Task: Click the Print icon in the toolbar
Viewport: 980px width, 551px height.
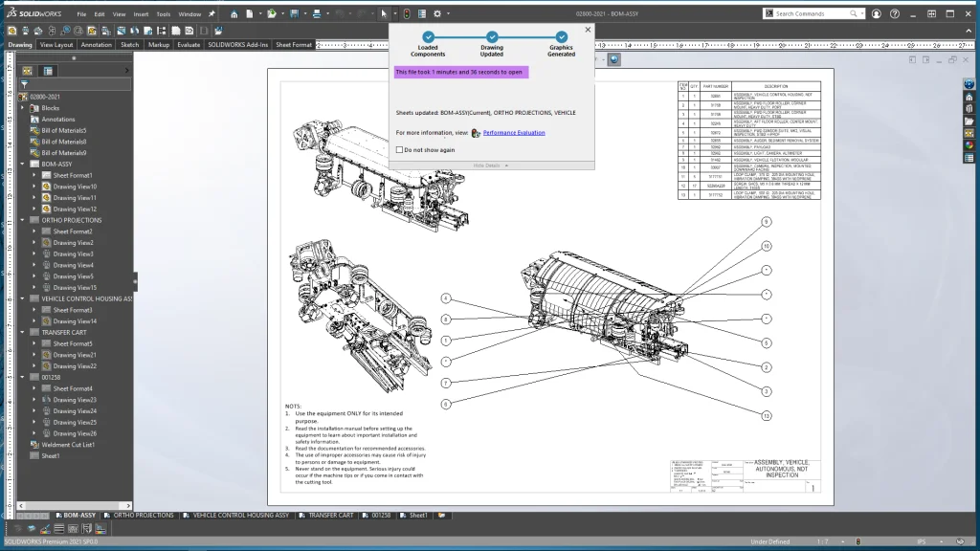Action: 319,13
